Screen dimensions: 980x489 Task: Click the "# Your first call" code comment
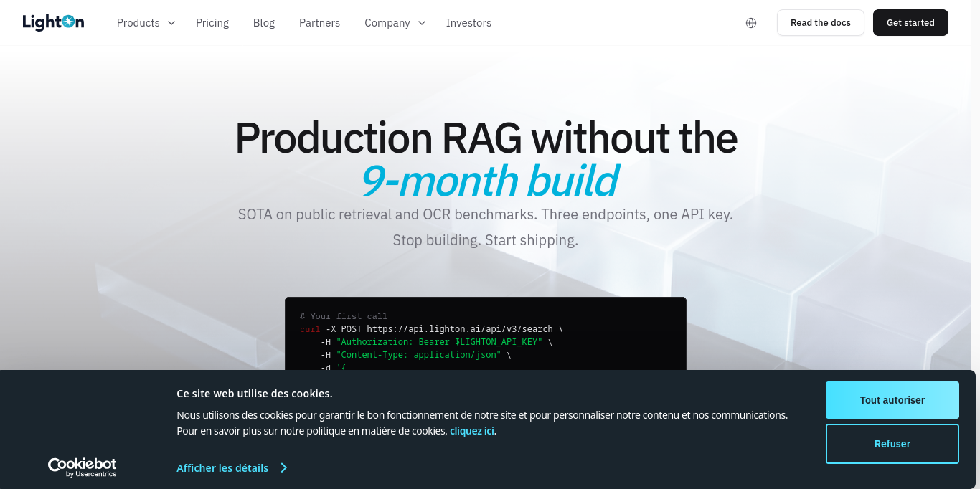(344, 316)
